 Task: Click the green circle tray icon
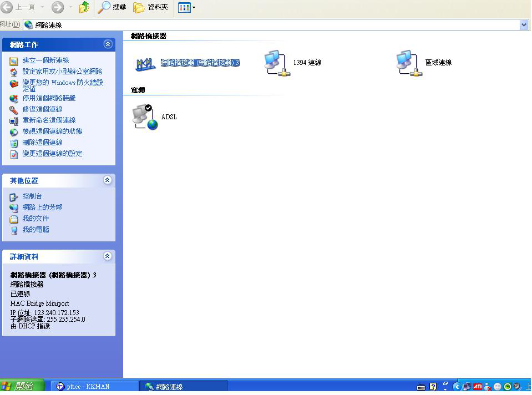pos(508,387)
